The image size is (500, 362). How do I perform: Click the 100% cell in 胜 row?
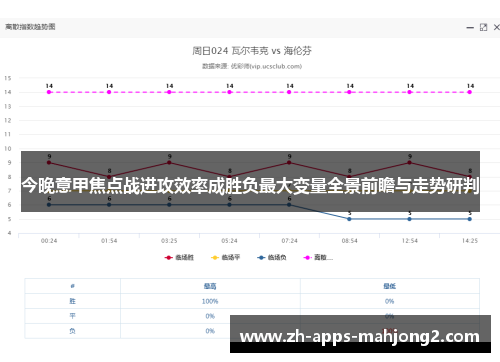pos(210,301)
